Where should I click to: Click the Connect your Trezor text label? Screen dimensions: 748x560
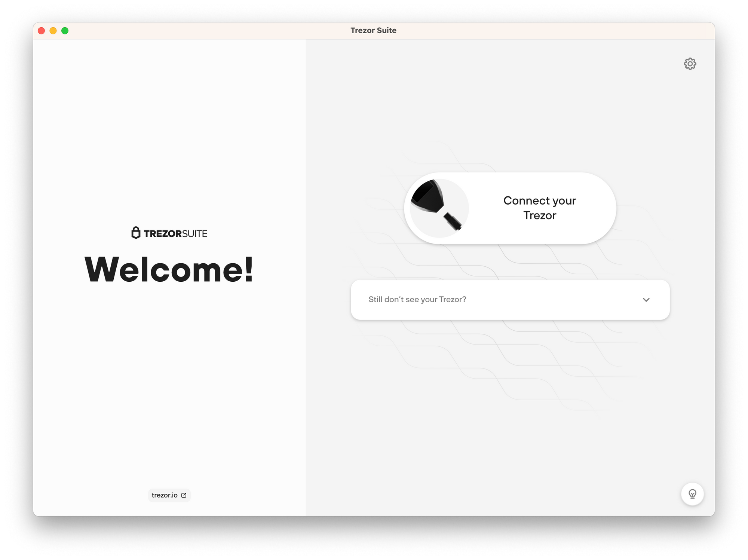(x=540, y=208)
